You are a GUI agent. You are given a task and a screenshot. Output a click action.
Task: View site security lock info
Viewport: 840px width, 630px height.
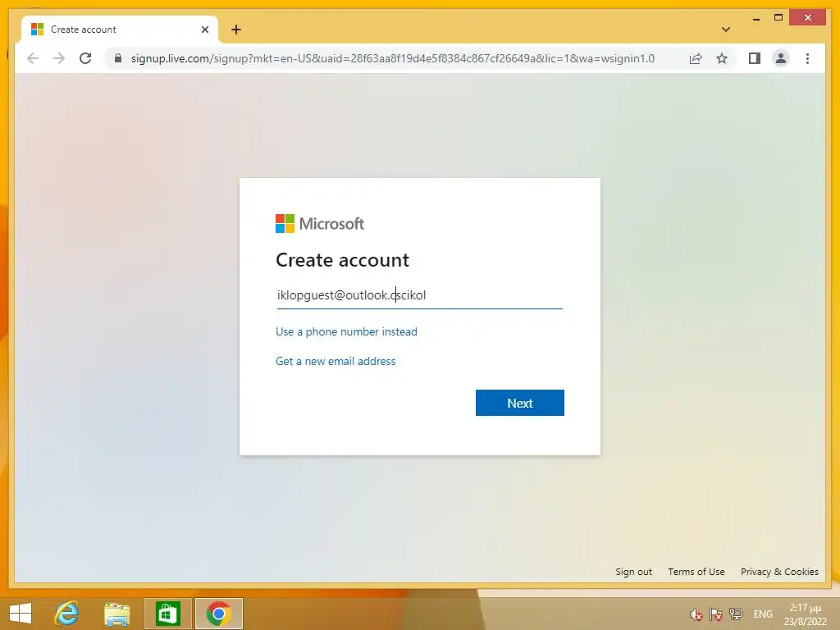point(118,58)
